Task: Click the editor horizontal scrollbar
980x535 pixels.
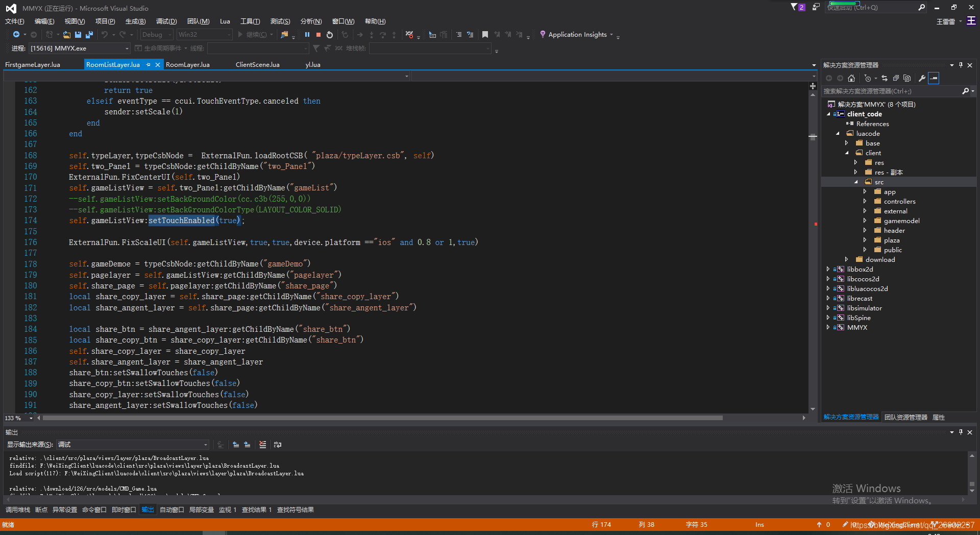Action: 383,418
